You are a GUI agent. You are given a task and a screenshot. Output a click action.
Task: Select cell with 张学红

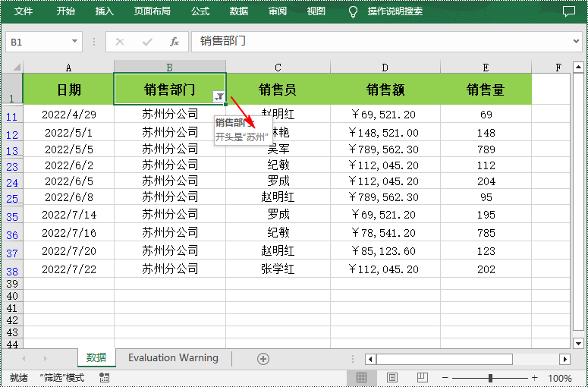[278, 269]
